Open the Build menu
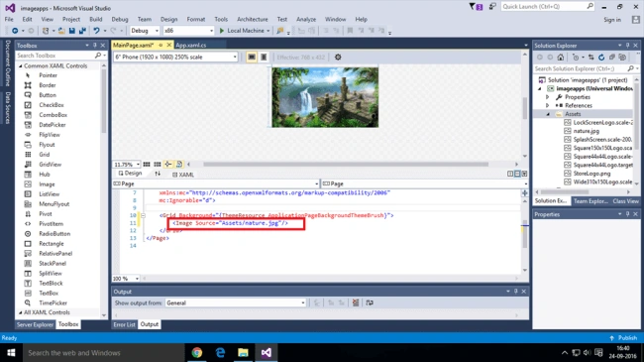644x362 pixels. 96,19
